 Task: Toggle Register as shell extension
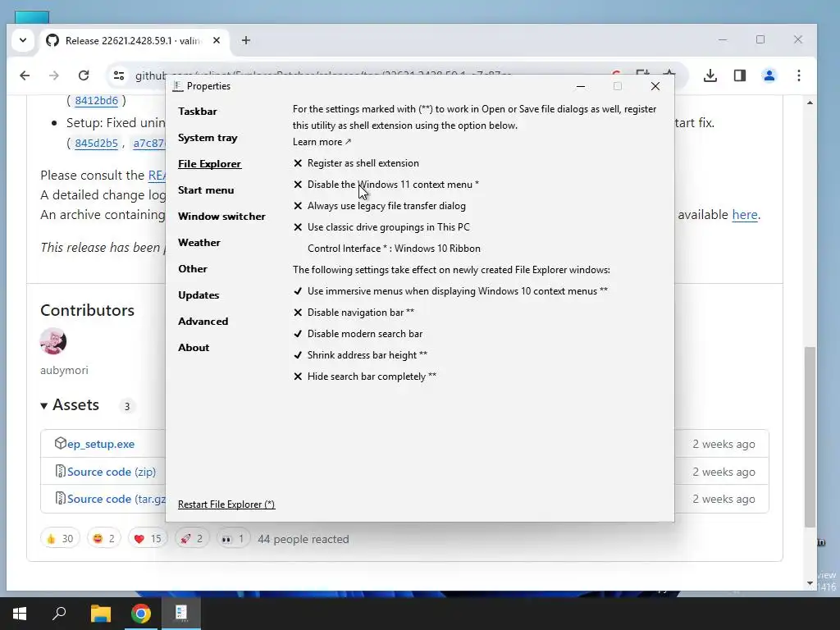pyautogui.click(x=356, y=163)
